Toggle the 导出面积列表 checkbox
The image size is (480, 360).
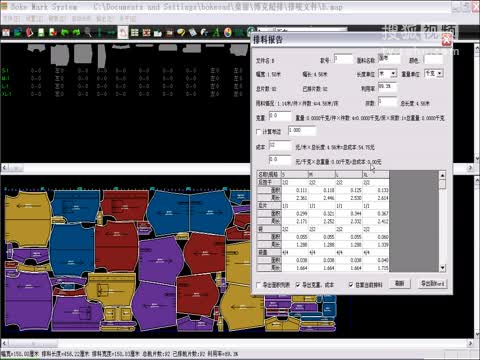tap(259, 285)
